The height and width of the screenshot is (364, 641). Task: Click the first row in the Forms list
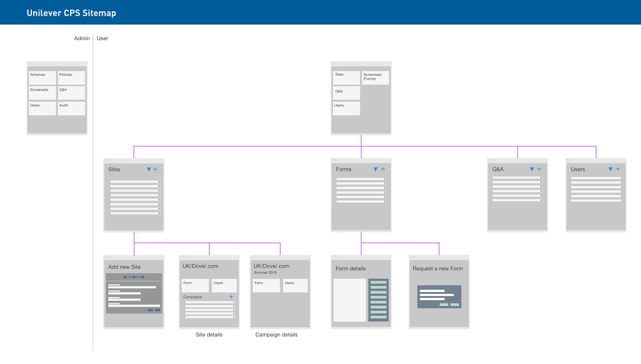pyautogui.click(x=361, y=179)
